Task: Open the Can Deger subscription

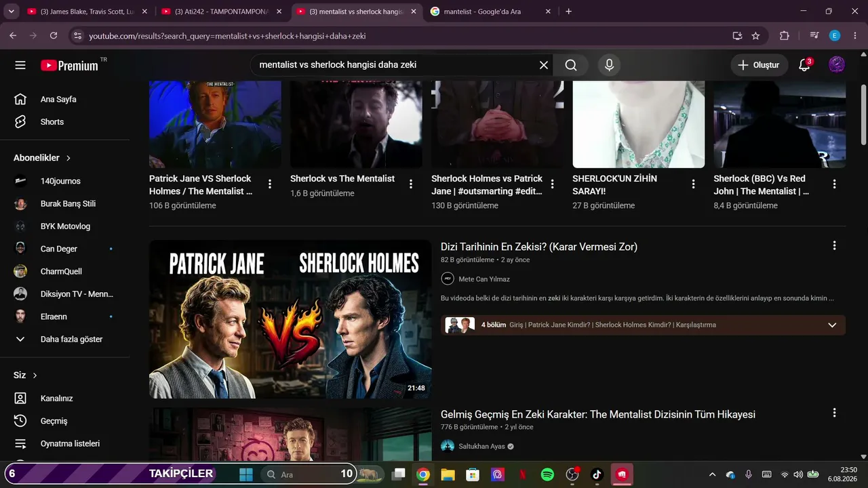Action: [65, 249]
